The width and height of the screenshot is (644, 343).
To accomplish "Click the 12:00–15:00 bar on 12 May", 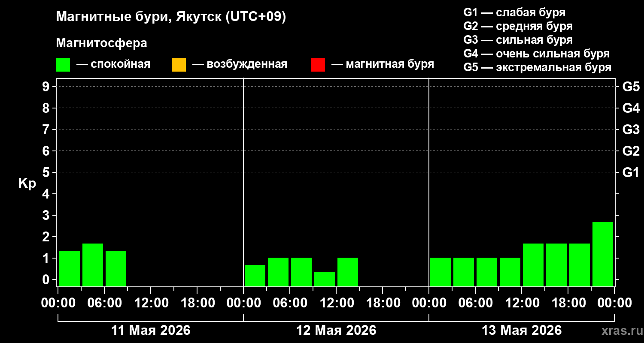I will (x=348, y=272).
